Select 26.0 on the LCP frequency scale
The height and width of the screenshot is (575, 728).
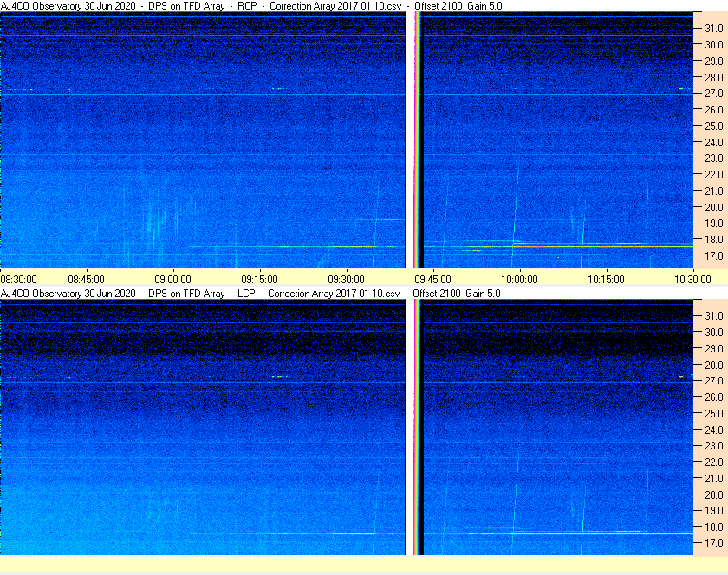(714, 397)
